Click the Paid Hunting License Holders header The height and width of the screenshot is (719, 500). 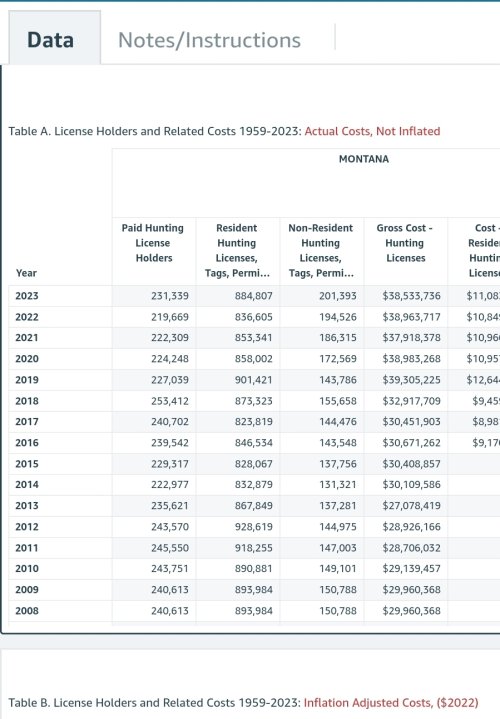pyautogui.click(x=153, y=243)
